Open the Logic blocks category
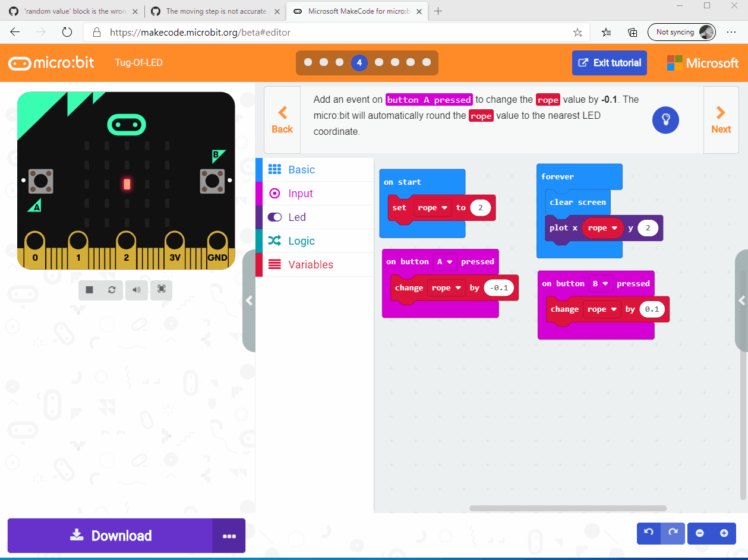Image resolution: width=748 pixels, height=560 pixels. pos(315,241)
